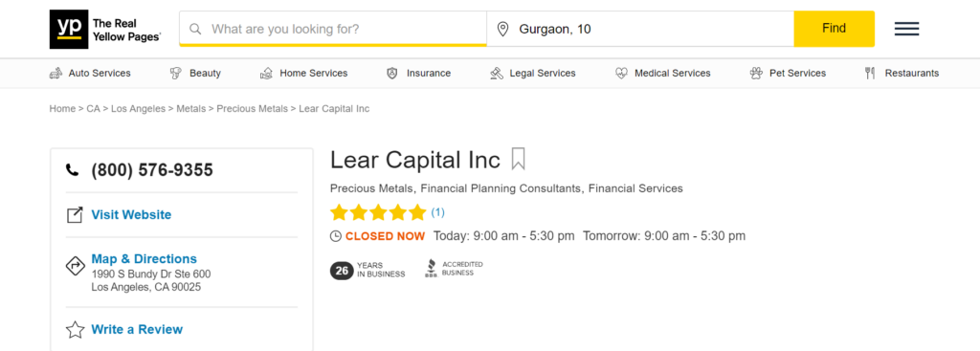Click the external link icon for Visit Website
Image resolution: width=980 pixels, height=351 pixels.
tap(75, 215)
